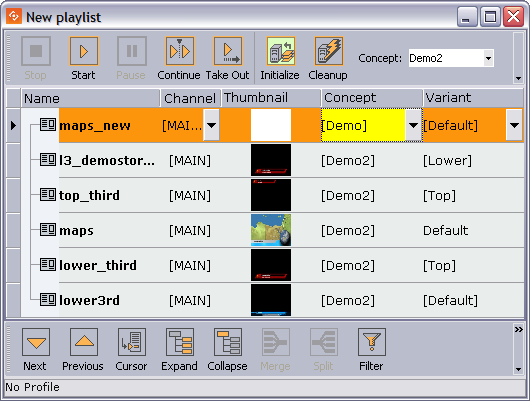
Task: Select the l3_demostor... playlist item
Action: point(107,161)
